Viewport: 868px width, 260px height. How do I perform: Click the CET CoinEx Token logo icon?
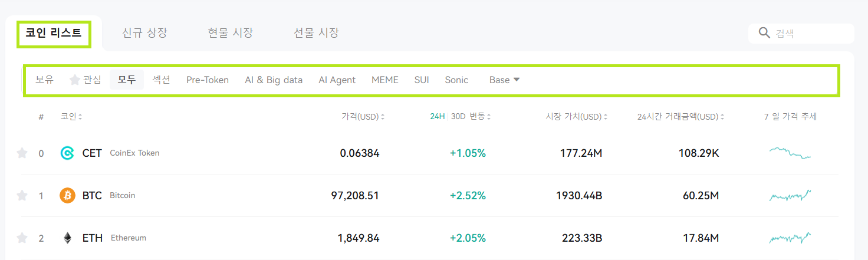tap(68, 153)
